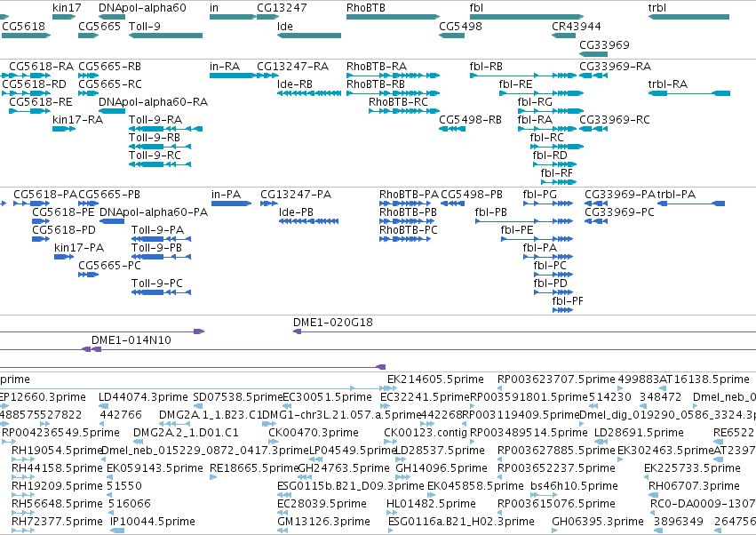The width and height of the screenshot is (756, 535).
Task: Select the DNApol-alpha60-RA transcript
Action: pyautogui.click(x=112, y=111)
